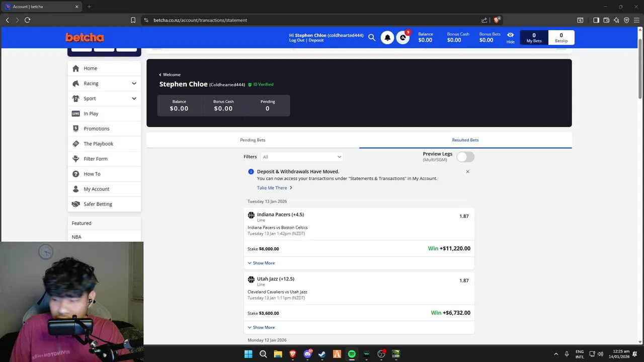Go to Home in sidebar

[x=104, y=68]
